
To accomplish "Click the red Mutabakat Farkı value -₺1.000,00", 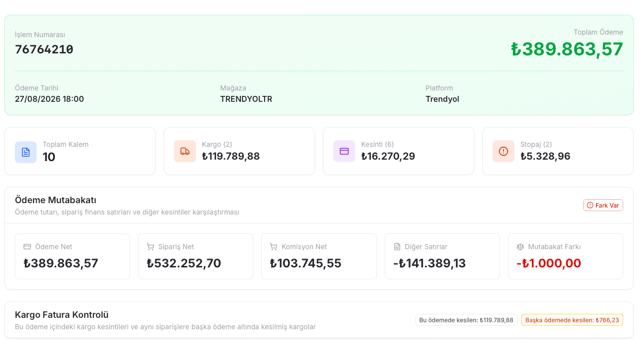I will (549, 263).
